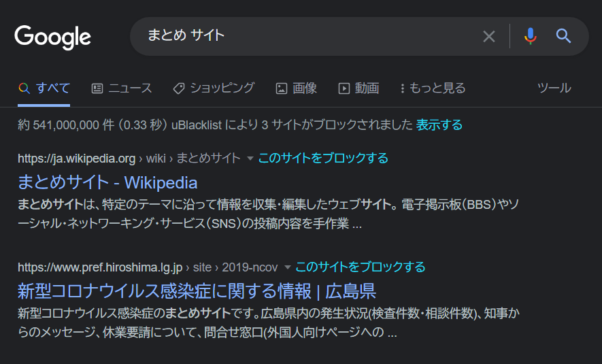Click the Google logo
Screen dimensions: 602x364
(52, 37)
